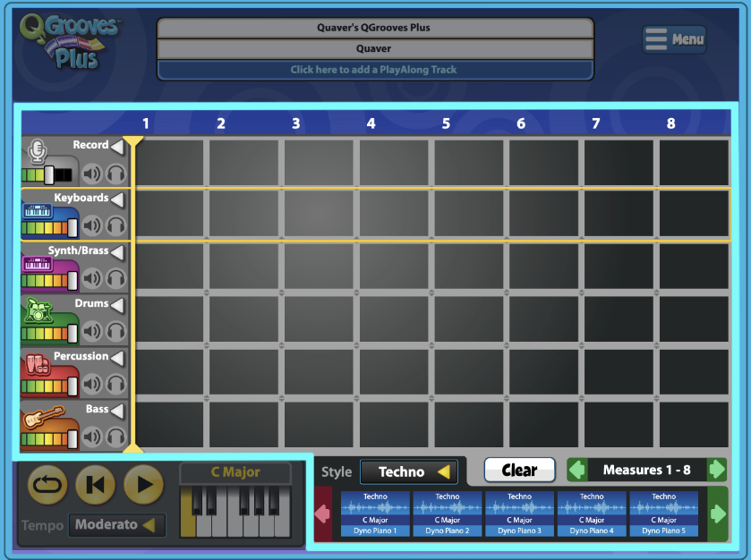Expand the Drums track arrow

pos(117,304)
